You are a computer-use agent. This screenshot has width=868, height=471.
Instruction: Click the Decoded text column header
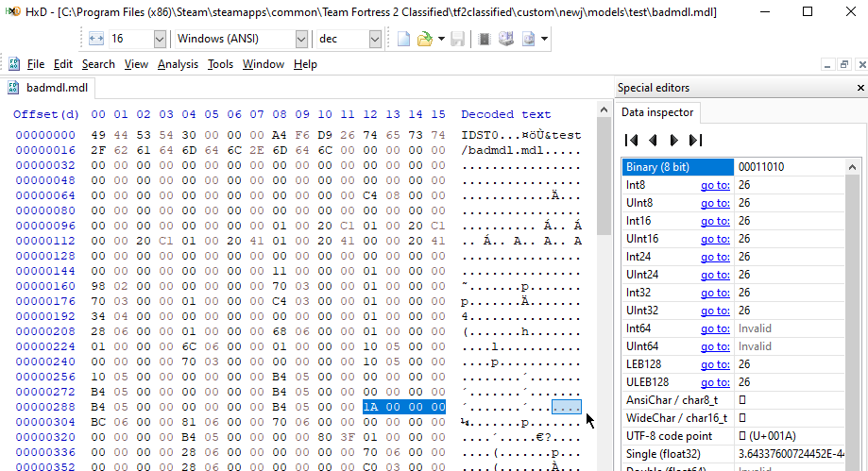[506, 114]
